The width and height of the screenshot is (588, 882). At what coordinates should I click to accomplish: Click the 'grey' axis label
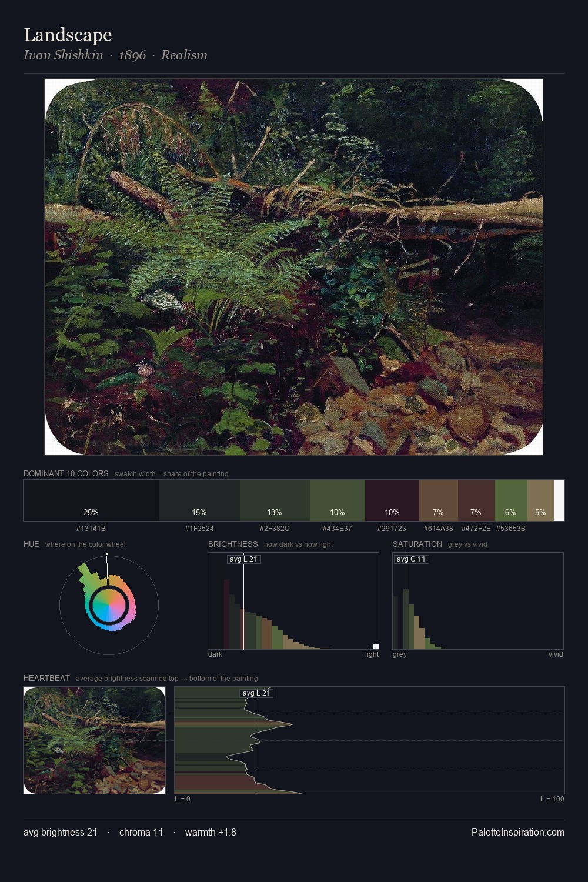tap(400, 654)
